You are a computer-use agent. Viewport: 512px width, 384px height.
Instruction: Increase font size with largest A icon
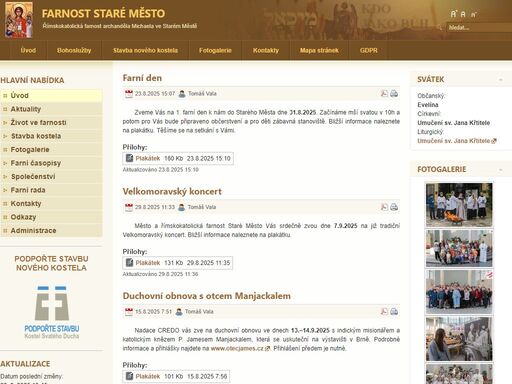453,14
